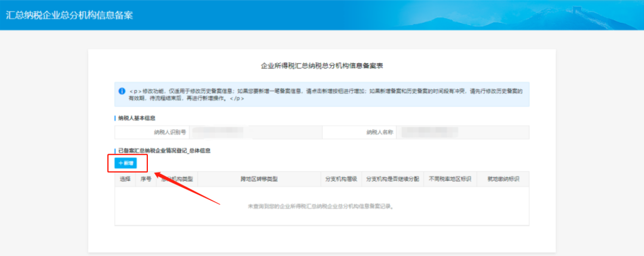Click the form heading 企业所得税汇总纳税总分机构信息备案表
Screen dimensions: 644x256
(x=322, y=66)
